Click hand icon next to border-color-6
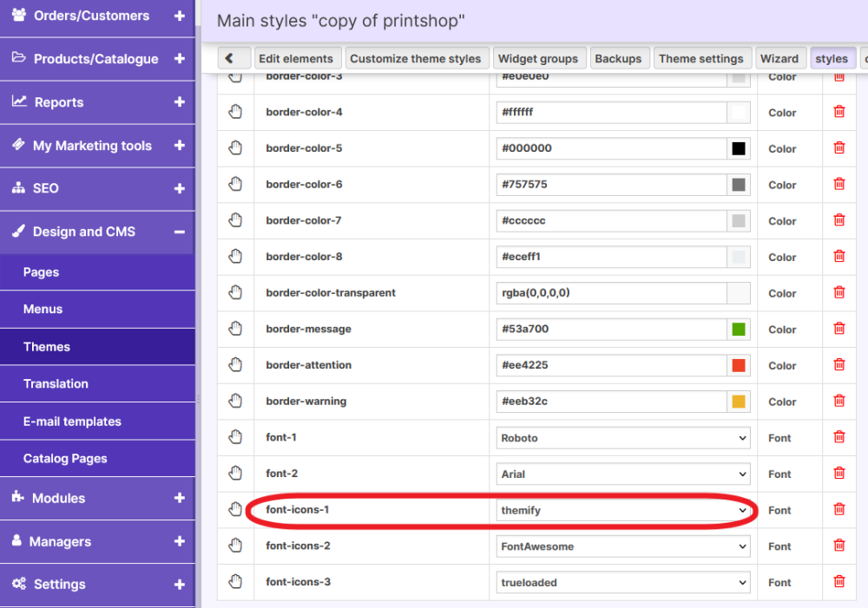 tap(235, 184)
